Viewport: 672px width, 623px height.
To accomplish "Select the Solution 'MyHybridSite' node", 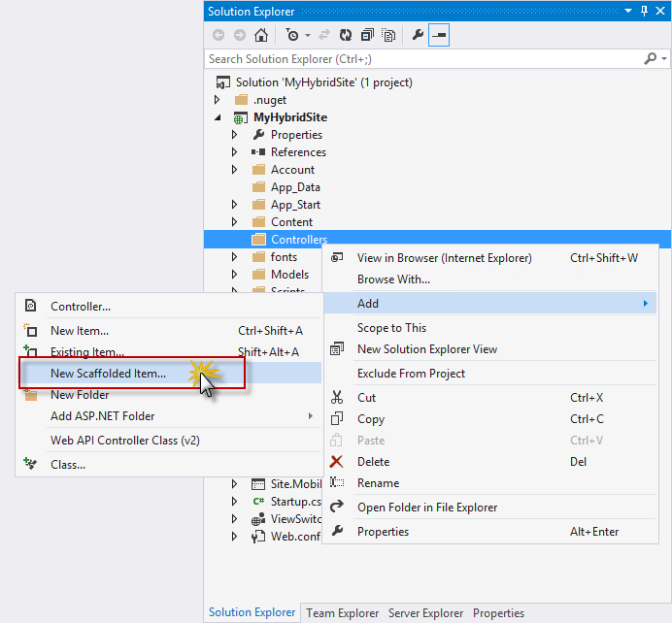I will click(x=324, y=82).
